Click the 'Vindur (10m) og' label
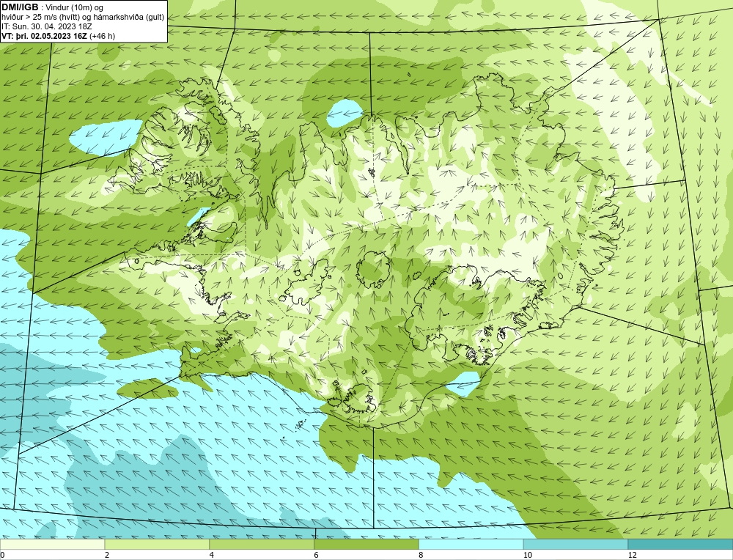This screenshot has width=733, height=560. tap(75, 7)
